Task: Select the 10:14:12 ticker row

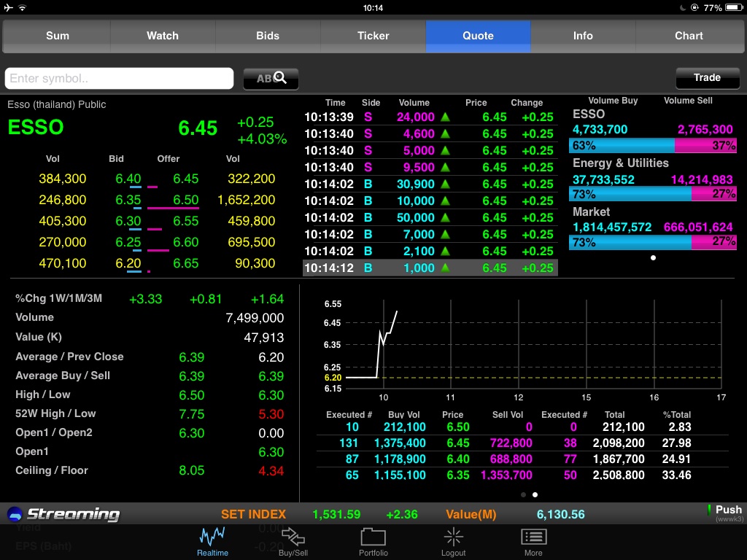Action: tap(430, 268)
